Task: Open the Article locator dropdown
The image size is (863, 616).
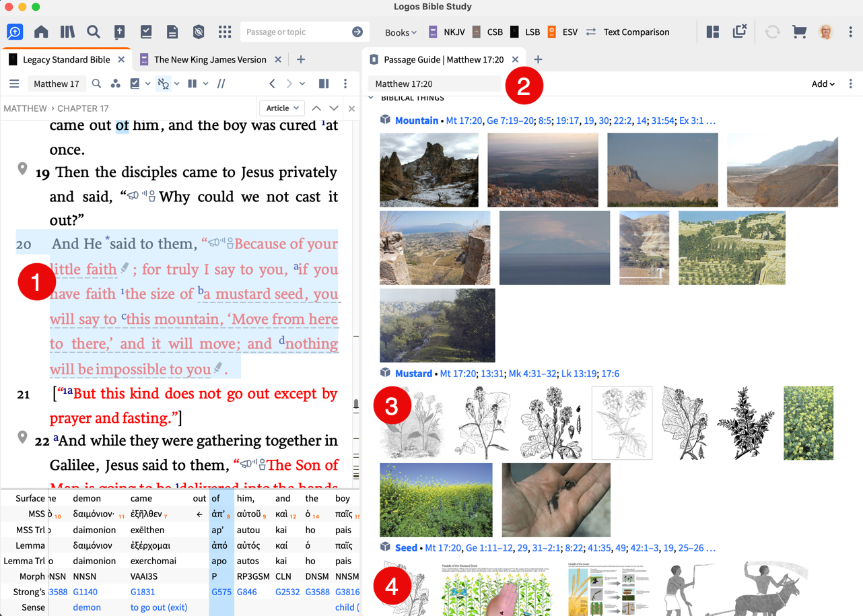Action: (x=282, y=108)
